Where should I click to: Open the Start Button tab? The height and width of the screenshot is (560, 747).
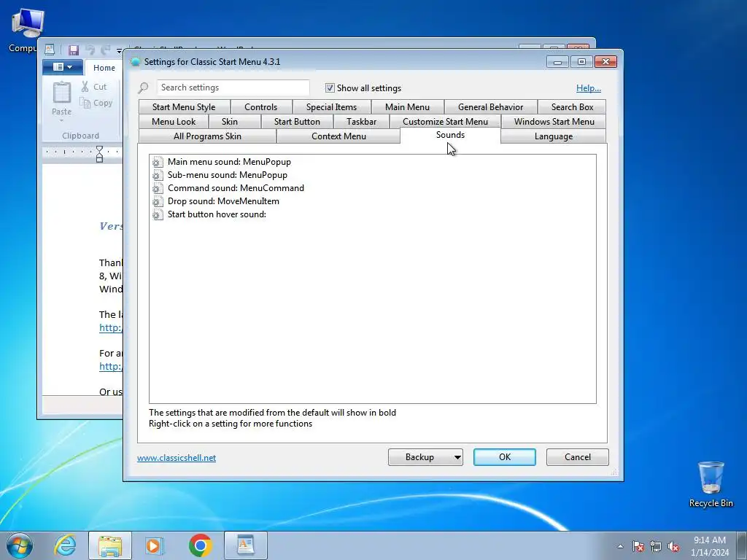click(298, 122)
